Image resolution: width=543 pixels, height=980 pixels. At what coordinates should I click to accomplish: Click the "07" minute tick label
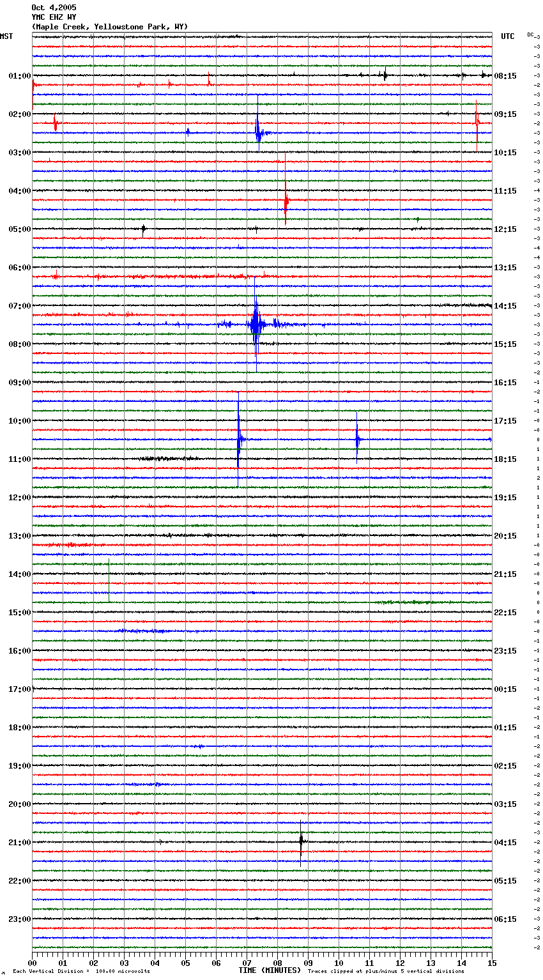[x=247, y=963]
